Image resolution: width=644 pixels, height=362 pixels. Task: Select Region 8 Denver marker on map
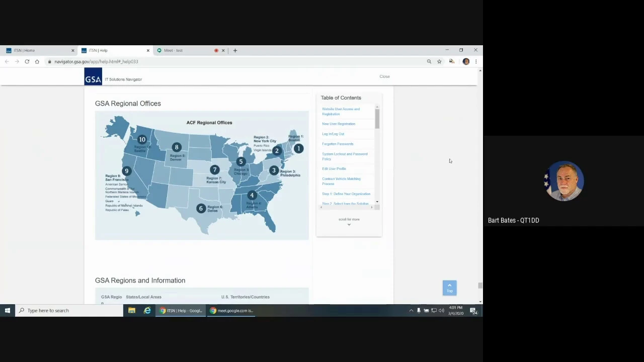click(177, 147)
